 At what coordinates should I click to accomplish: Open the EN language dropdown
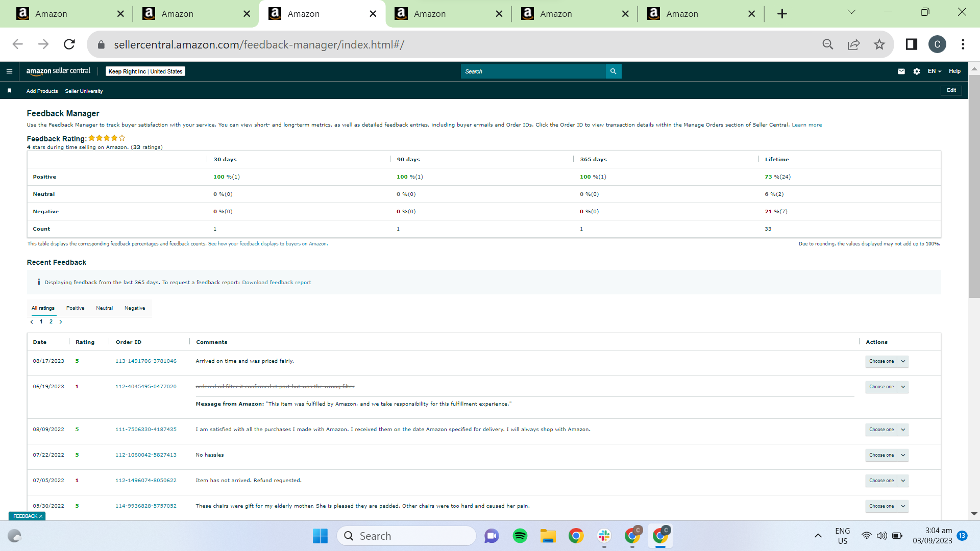pyautogui.click(x=934, y=71)
